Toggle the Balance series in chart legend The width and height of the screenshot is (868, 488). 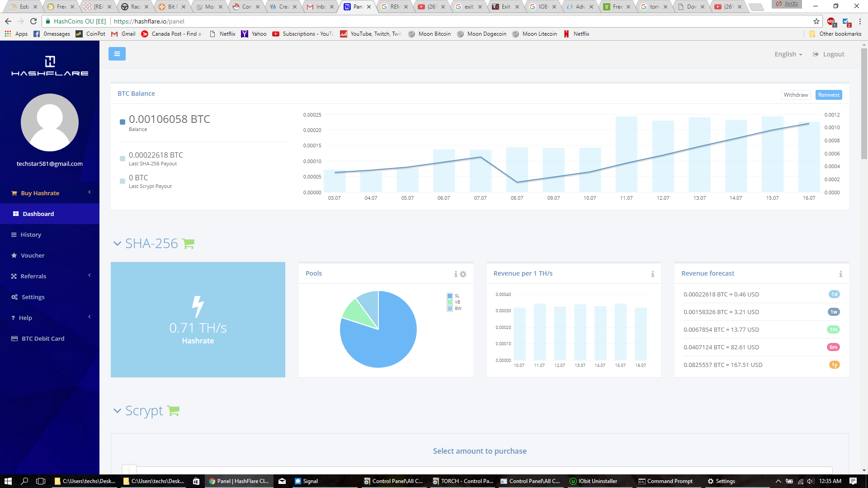[x=123, y=122]
